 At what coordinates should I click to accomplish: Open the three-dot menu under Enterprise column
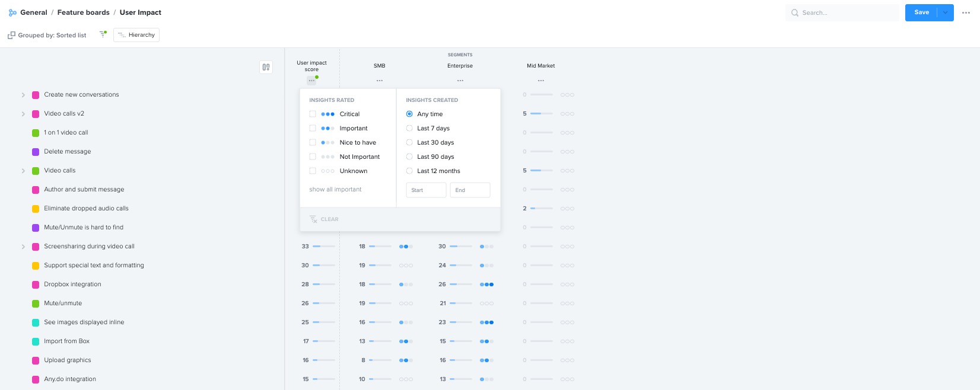pyautogui.click(x=460, y=81)
